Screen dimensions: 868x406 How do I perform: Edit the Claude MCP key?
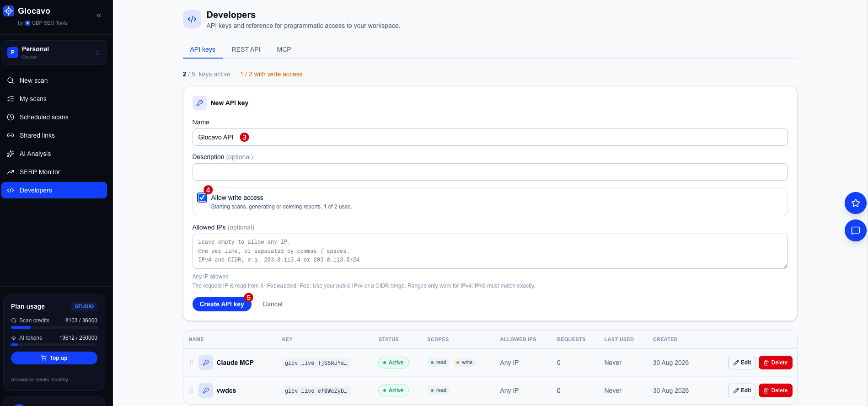742,363
